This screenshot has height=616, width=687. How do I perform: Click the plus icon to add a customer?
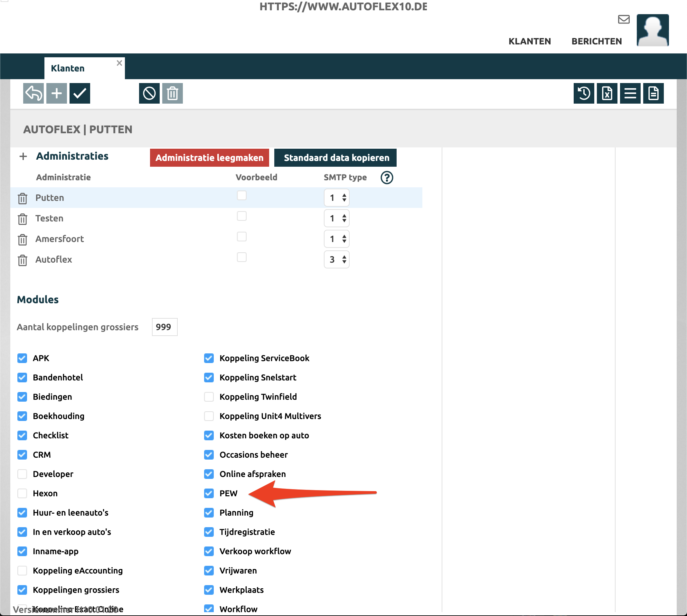57,93
